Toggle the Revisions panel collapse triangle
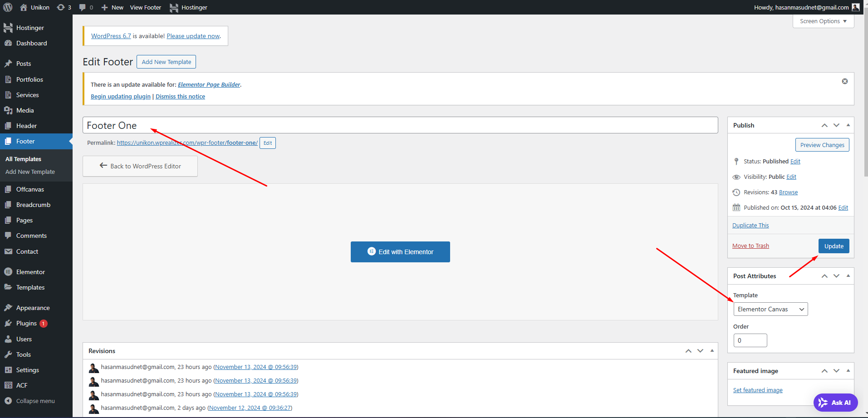This screenshot has height=418, width=868. point(712,351)
